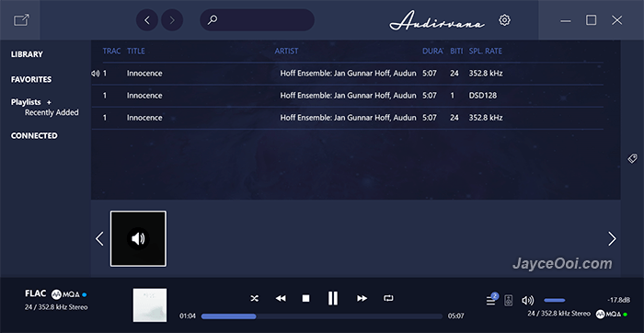Mute with the volume speaker icon
The width and height of the screenshot is (644, 333).
pos(527,301)
